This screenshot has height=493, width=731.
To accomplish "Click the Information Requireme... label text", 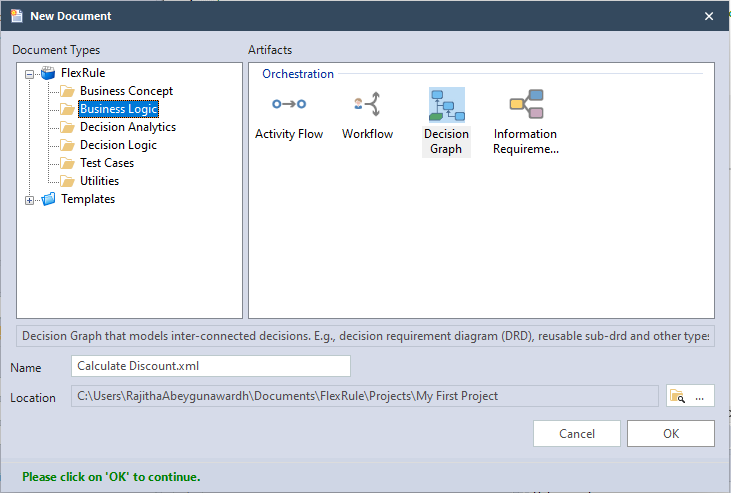I will (x=525, y=141).
